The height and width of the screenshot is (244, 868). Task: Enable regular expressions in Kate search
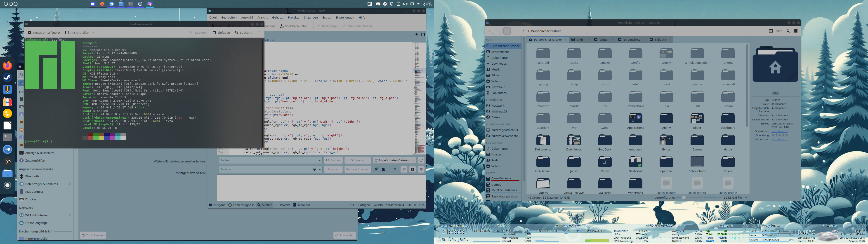pos(383,169)
